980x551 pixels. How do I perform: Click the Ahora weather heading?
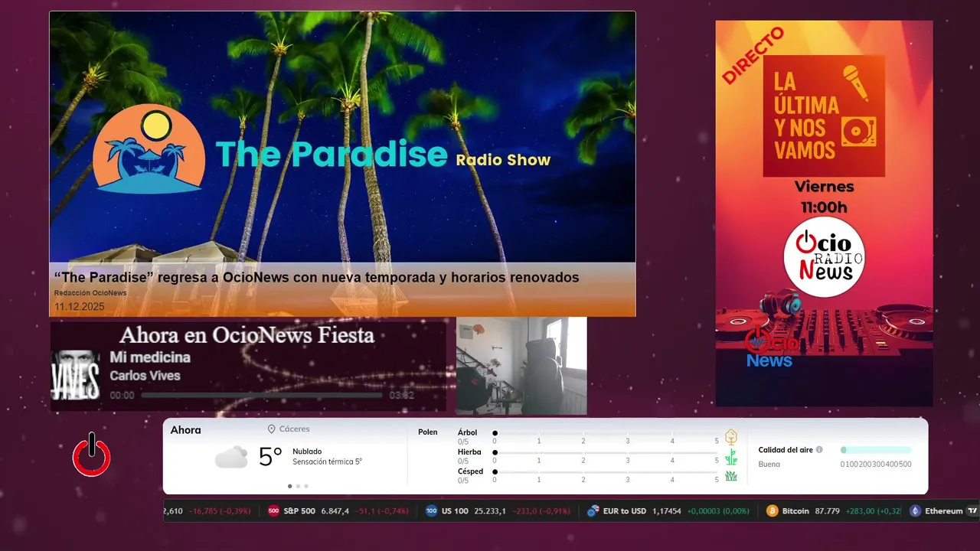pyautogui.click(x=186, y=430)
